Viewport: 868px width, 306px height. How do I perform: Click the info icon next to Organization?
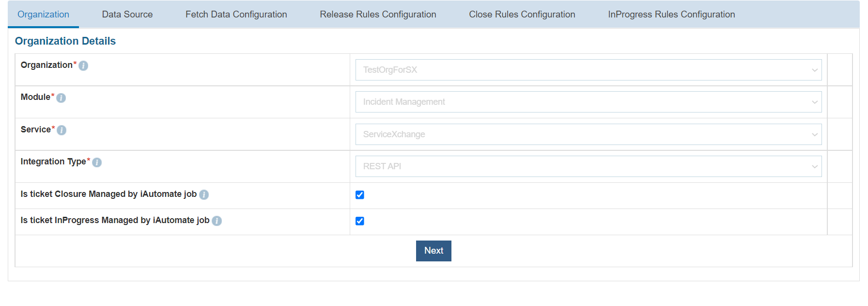(83, 65)
